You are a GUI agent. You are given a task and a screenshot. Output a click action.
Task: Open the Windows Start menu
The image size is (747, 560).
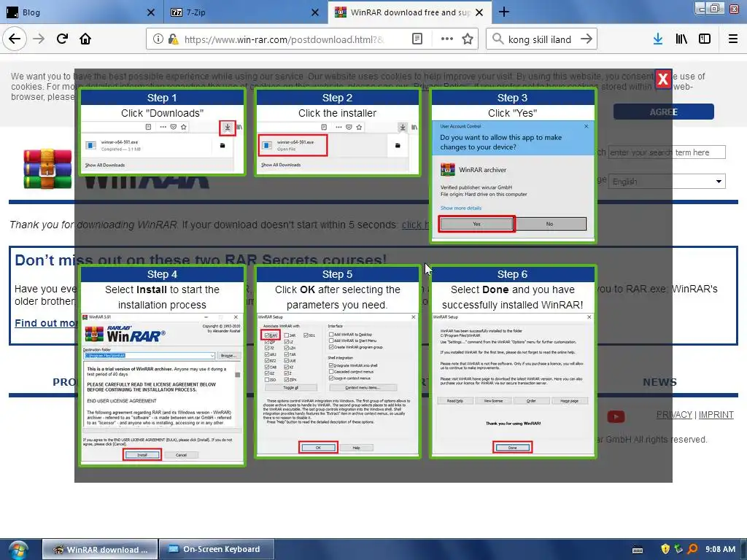tap(18, 550)
